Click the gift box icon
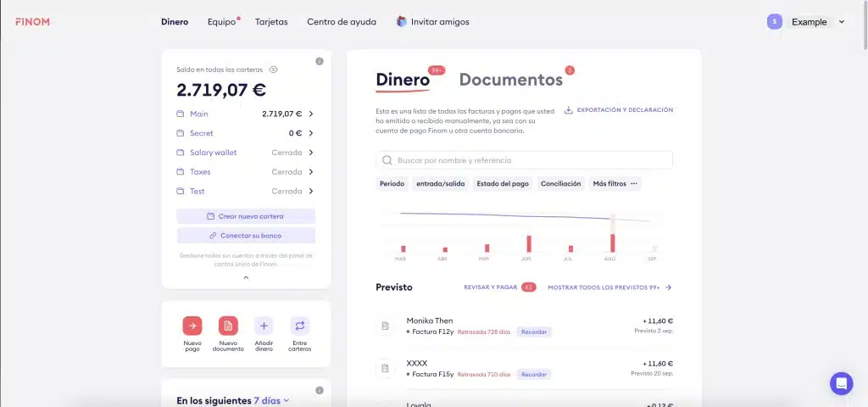Viewport: 868px width, 407px height. pyautogui.click(x=402, y=21)
